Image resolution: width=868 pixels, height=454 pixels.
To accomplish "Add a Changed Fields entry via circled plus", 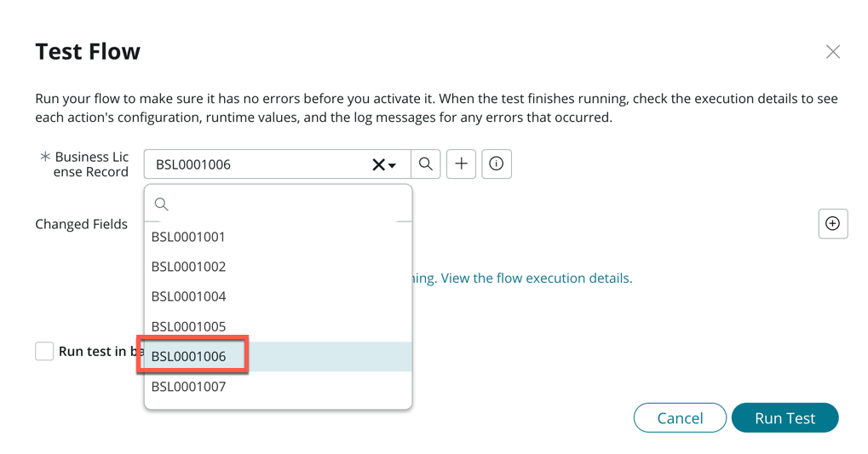I will pos(832,224).
